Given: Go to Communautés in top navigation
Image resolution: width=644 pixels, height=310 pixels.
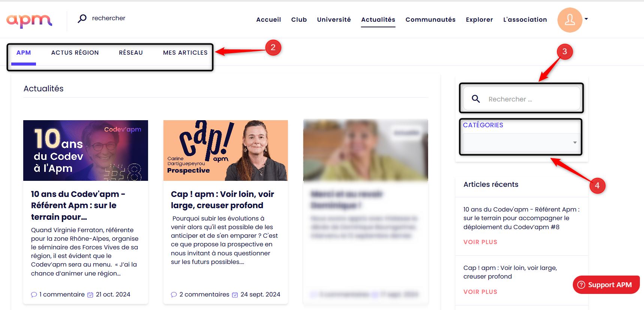Looking at the screenshot, I should coord(430,19).
